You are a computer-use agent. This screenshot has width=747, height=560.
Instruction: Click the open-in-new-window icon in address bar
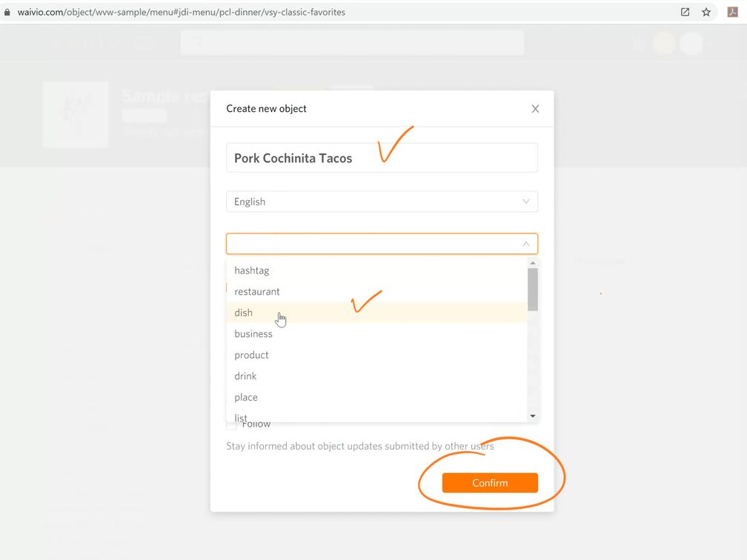click(x=685, y=12)
